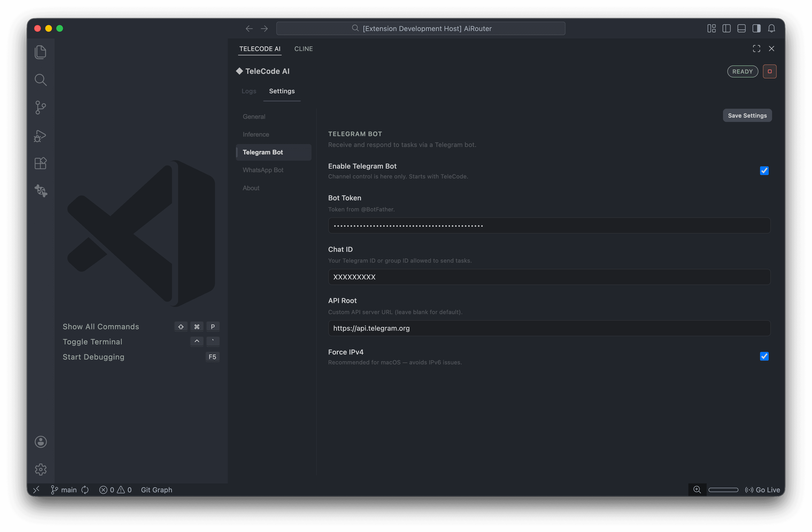Open the Manage gear icon
Screen dimensions: 812x532
(41, 469)
